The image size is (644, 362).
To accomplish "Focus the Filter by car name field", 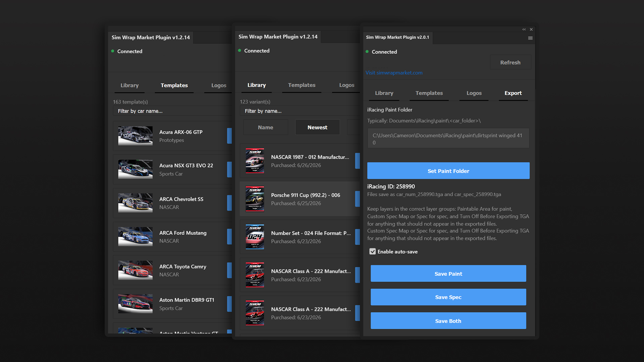I will pyautogui.click(x=172, y=111).
